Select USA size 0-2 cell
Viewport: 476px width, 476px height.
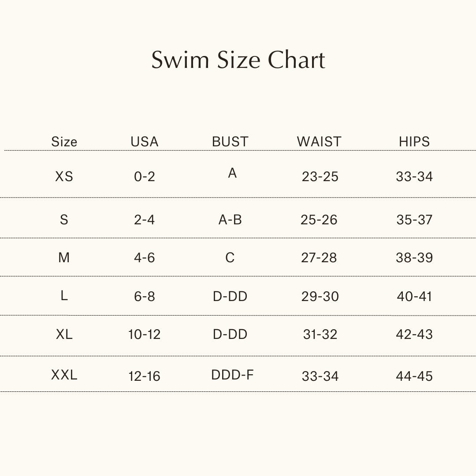pos(145,176)
